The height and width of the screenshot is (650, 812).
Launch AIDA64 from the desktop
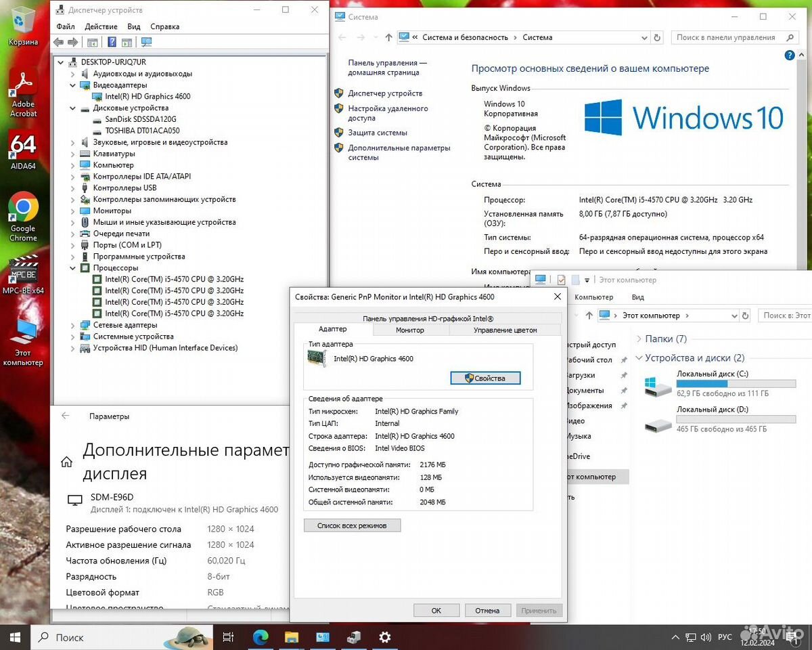pos(23,150)
